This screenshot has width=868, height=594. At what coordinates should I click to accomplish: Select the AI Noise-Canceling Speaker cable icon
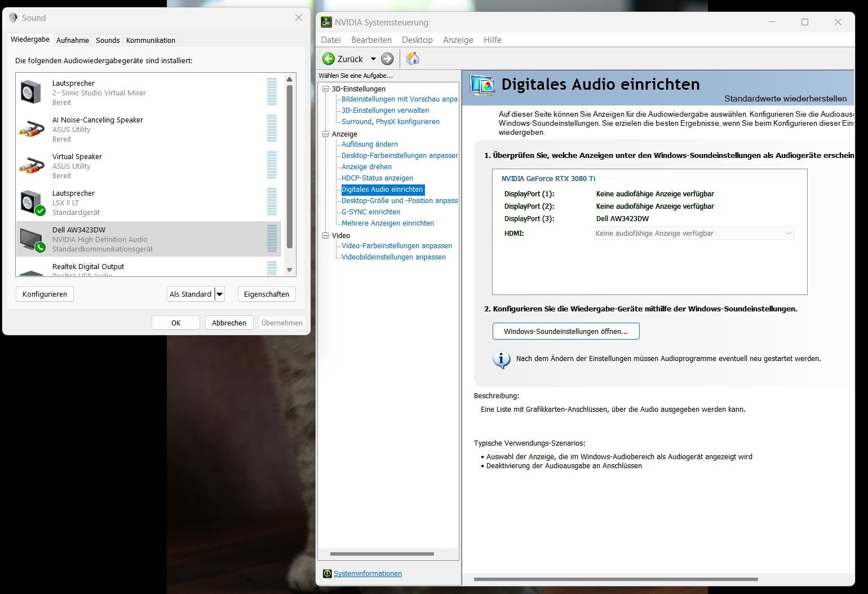[x=31, y=129]
